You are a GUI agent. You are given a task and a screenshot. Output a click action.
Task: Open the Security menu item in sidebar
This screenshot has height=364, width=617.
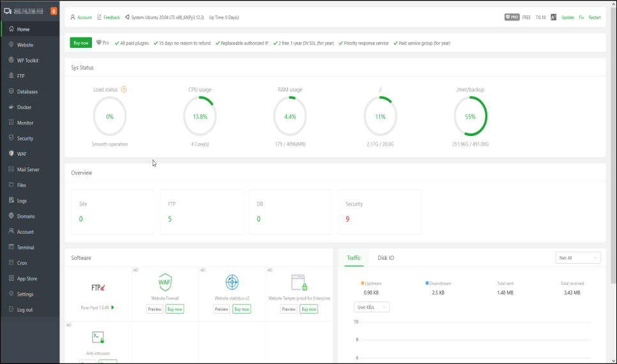click(x=25, y=139)
